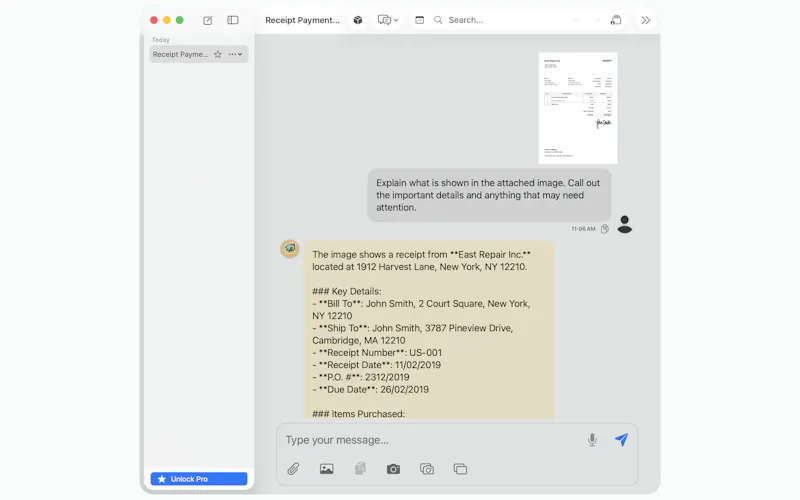Focus the Search field in toolbar
The image size is (800, 500).
(x=500, y=20)
